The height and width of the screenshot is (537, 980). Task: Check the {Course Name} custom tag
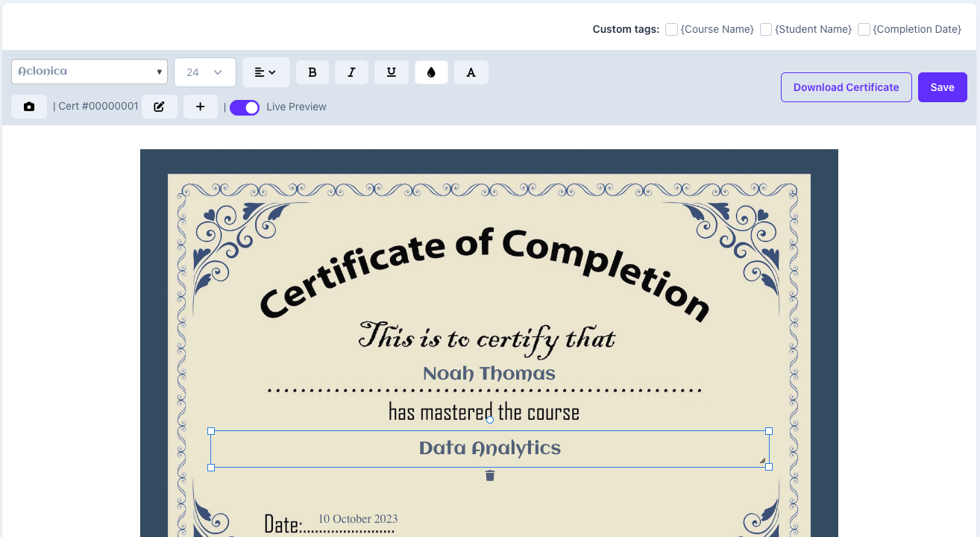pos(670,29)
